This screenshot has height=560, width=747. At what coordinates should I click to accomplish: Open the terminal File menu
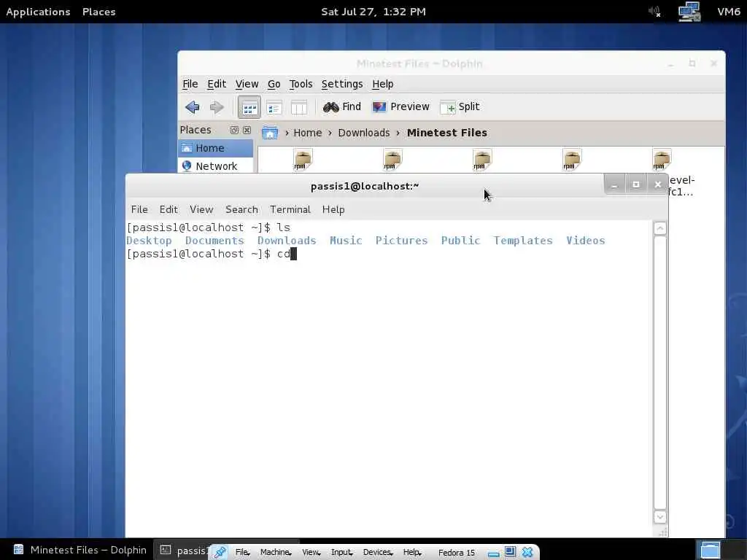tap(139, 209)
